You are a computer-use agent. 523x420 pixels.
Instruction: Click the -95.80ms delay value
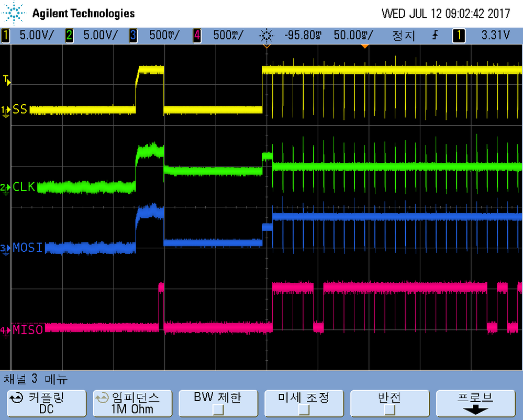coord(303,36)
